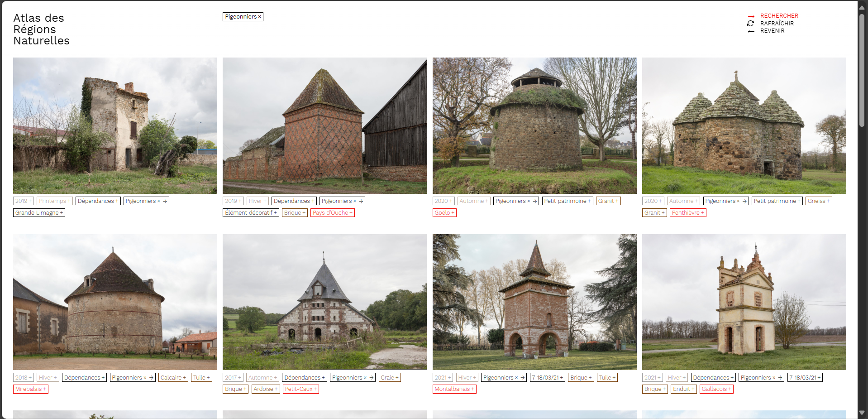Click the back arrow beside REVENIR
The height and width of the screenshot is (419, 868).
coord(751,31)
